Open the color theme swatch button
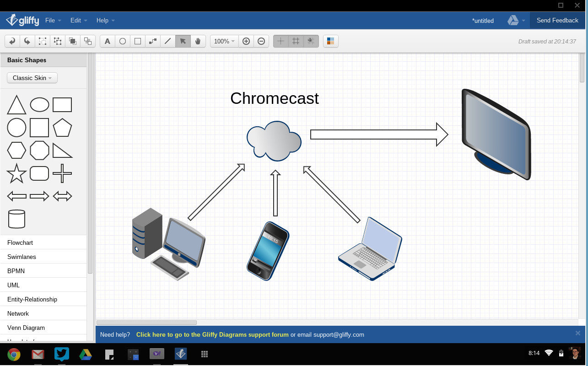Viewport: 588px width, 366px height. (331, 41)
